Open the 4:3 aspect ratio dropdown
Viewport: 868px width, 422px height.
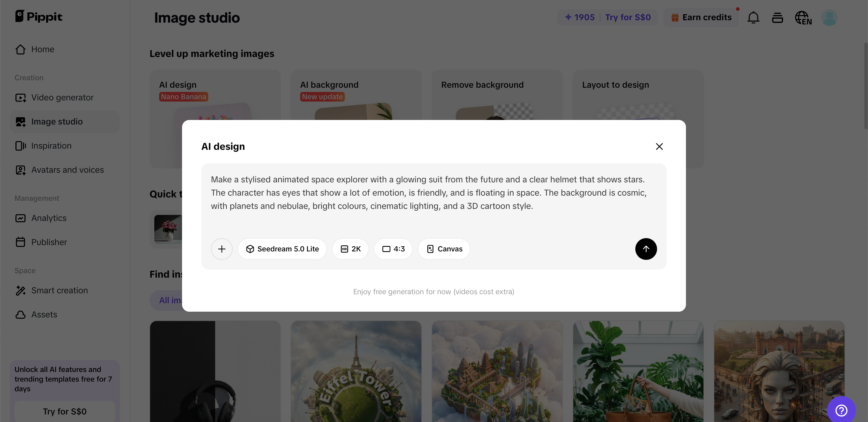393,249
